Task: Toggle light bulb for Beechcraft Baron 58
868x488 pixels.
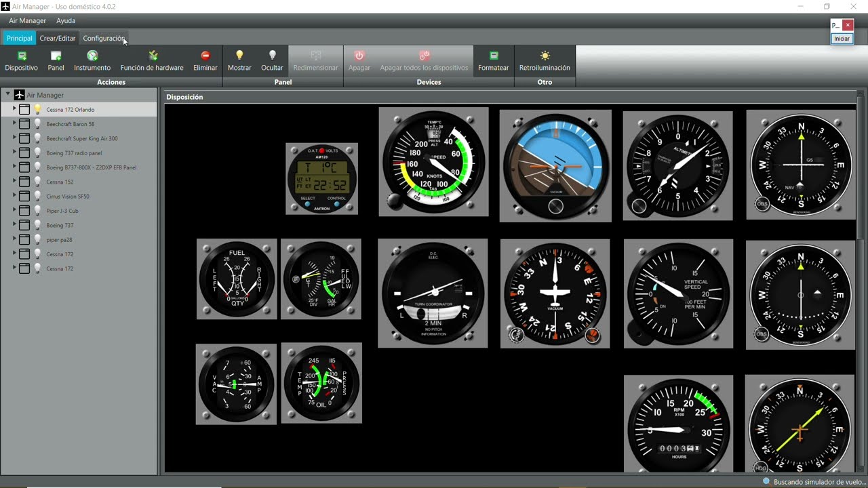Action: pyautogui.click(x=38, y=124)
